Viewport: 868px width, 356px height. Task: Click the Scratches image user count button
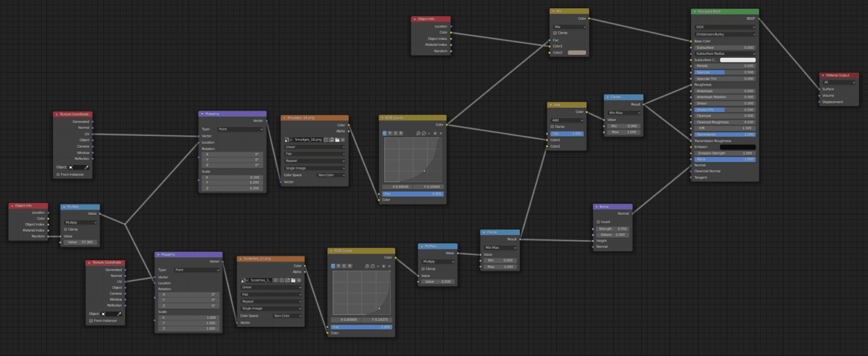tap(276, 280)
